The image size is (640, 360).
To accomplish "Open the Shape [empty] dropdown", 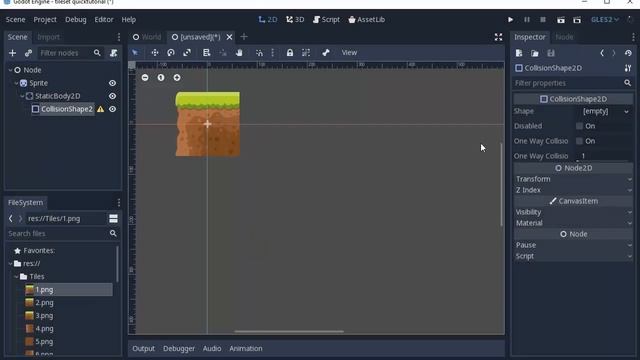I will click(605, 111).
